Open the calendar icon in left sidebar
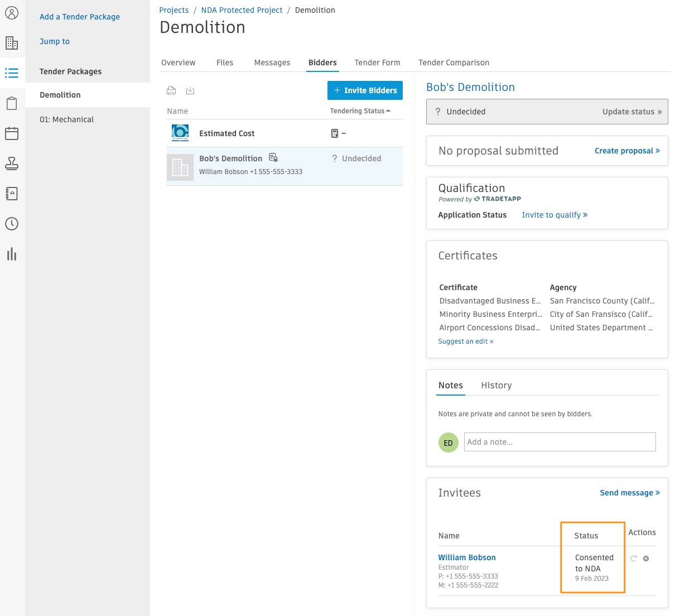This screenshot has width=675, height=616. click(12, 133)
